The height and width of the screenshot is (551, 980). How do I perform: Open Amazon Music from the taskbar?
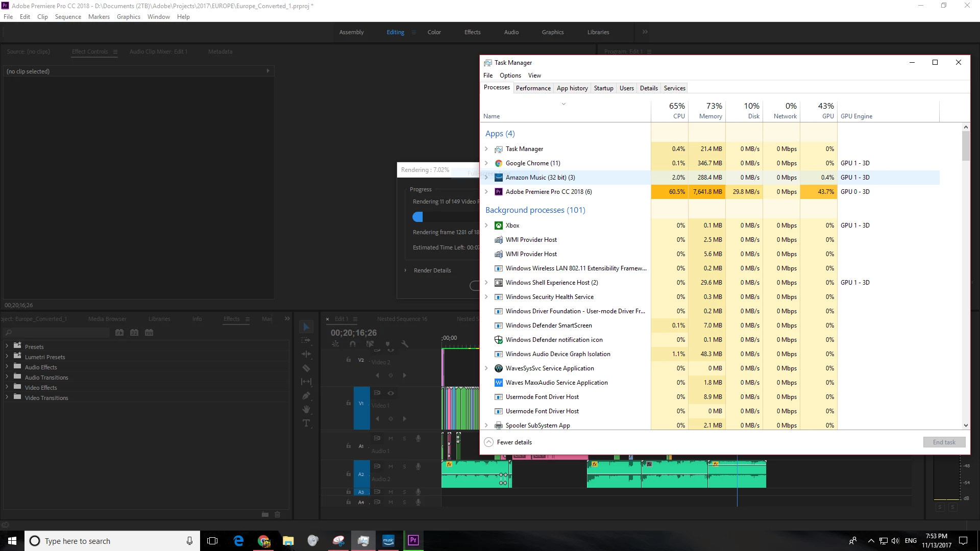coord(388,540)
